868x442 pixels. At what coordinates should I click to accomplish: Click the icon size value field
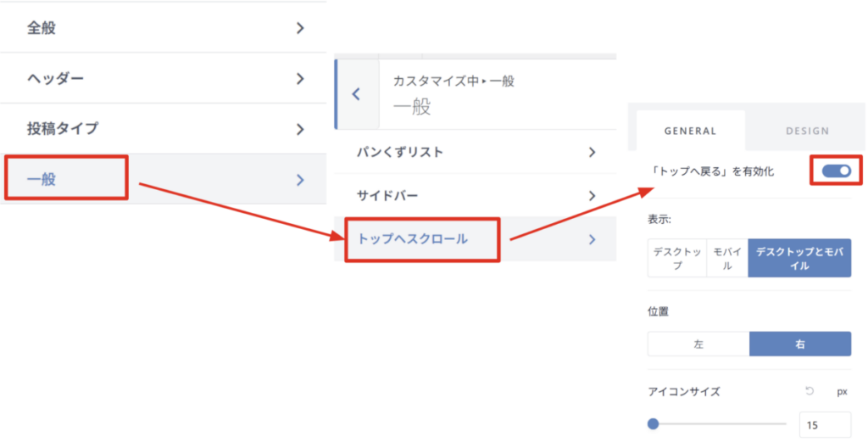[x=824, y=425]
